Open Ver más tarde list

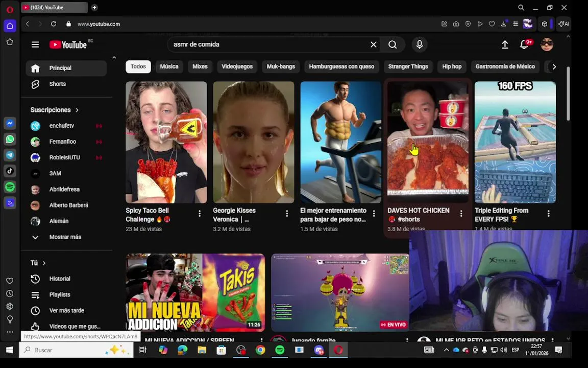coord(66,311)
